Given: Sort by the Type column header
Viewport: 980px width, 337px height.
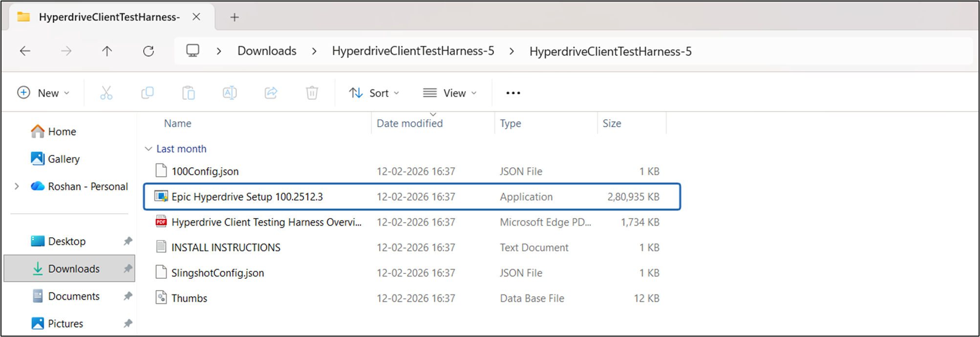Looking at the screenshot, I should (x=510, y=123).
